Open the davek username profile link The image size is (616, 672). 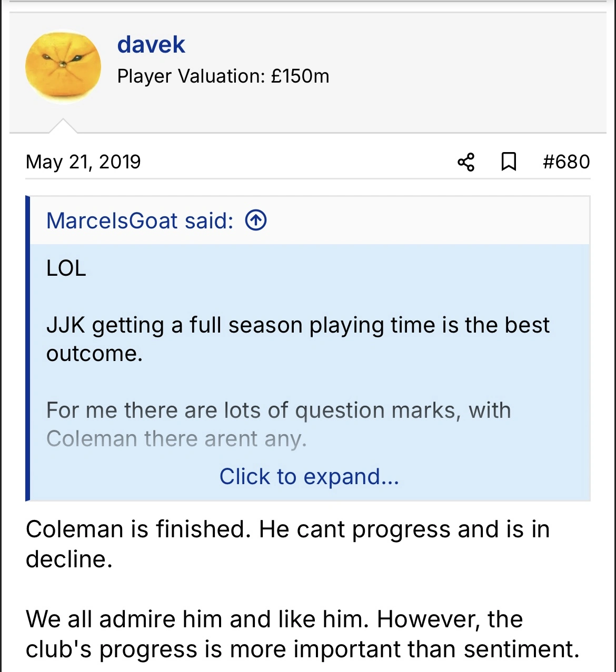click(x=151, y=45)
